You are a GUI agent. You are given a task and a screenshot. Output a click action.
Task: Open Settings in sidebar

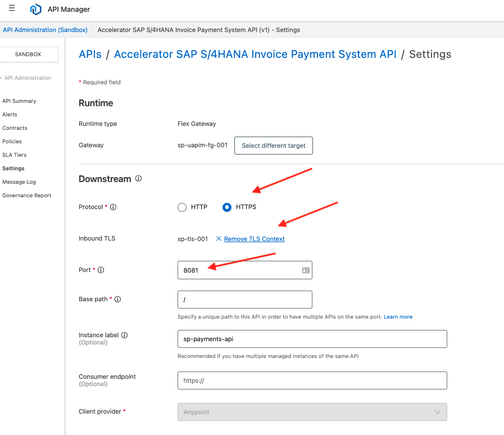coord(13,169)
